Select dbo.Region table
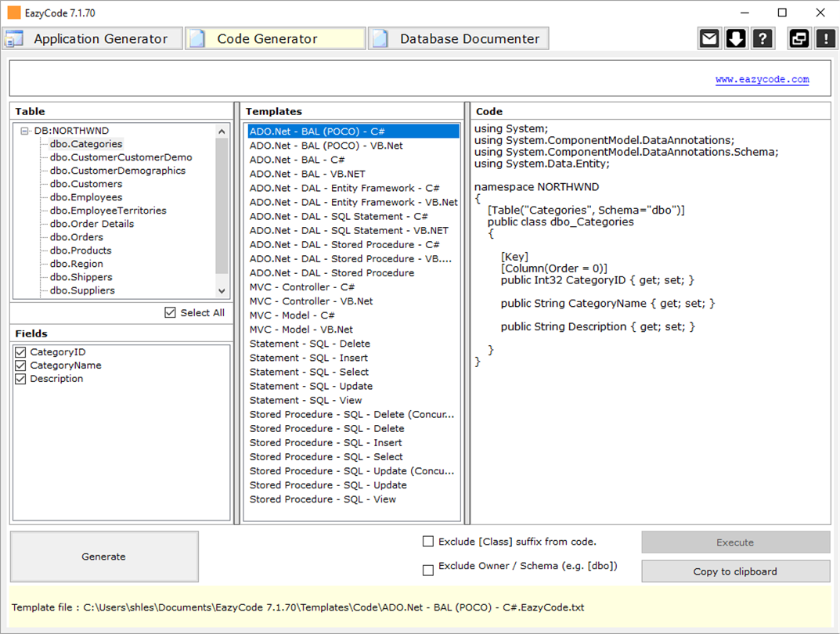The height and width of the screenshot is (634, 840). click(x=77, y=264)
